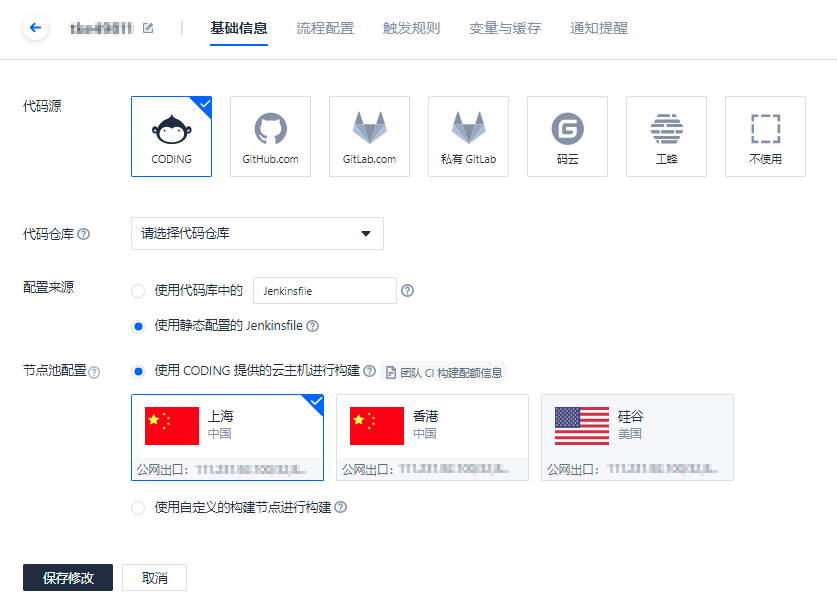Open help icon beside Jenkinsfile input field
837x607 pixels.
tap(407, 290)
